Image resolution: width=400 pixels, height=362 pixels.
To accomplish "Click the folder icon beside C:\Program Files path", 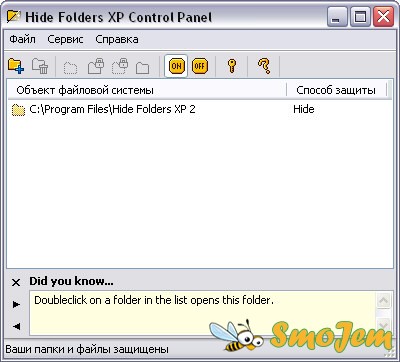I will click(18, 109).
